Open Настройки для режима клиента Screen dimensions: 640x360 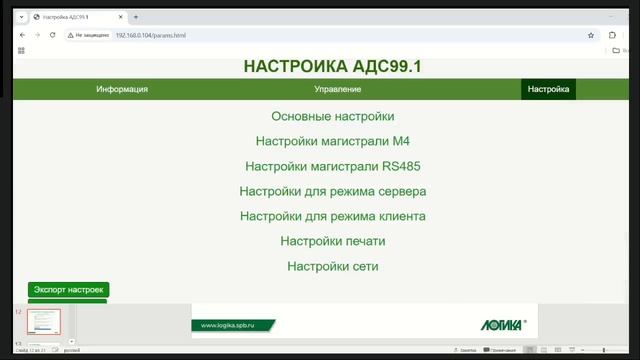[x=333, y=216]
